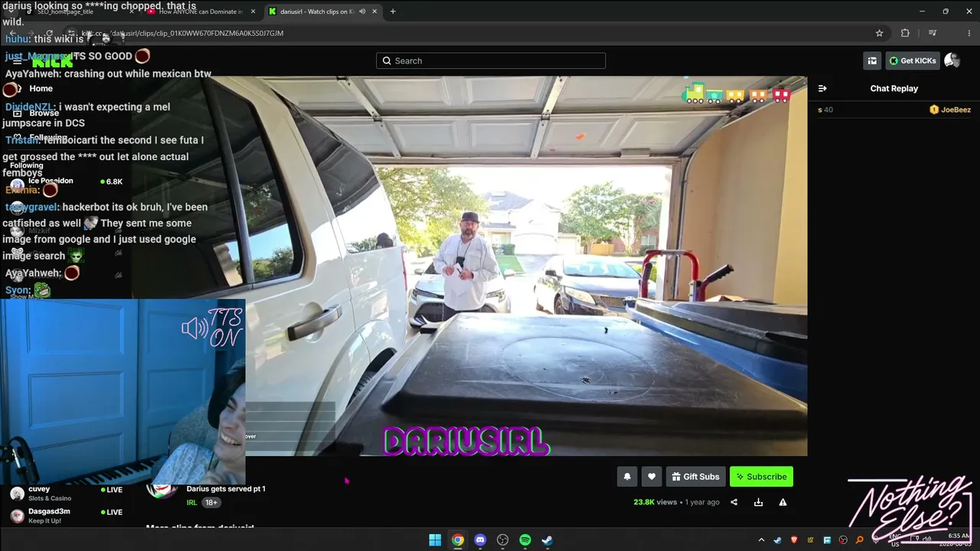The image size is (980, 551).
Task: Click the Kick search field
Action: click(x=491, y=60)
